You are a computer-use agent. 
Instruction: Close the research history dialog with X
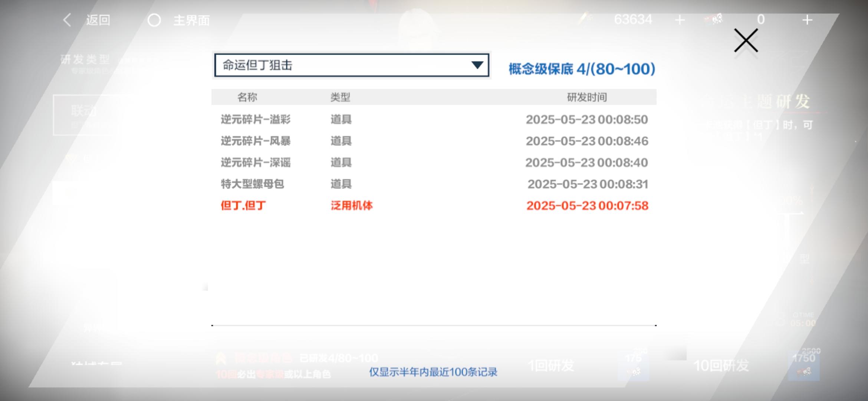tap(746, 40)
